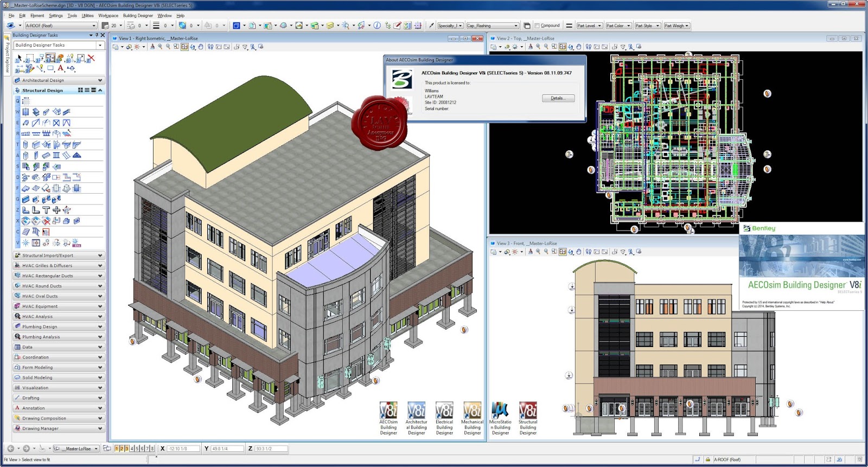
Task: Click the View Attributes icon in View 1 toolbar
Action: tap(116, 47)
